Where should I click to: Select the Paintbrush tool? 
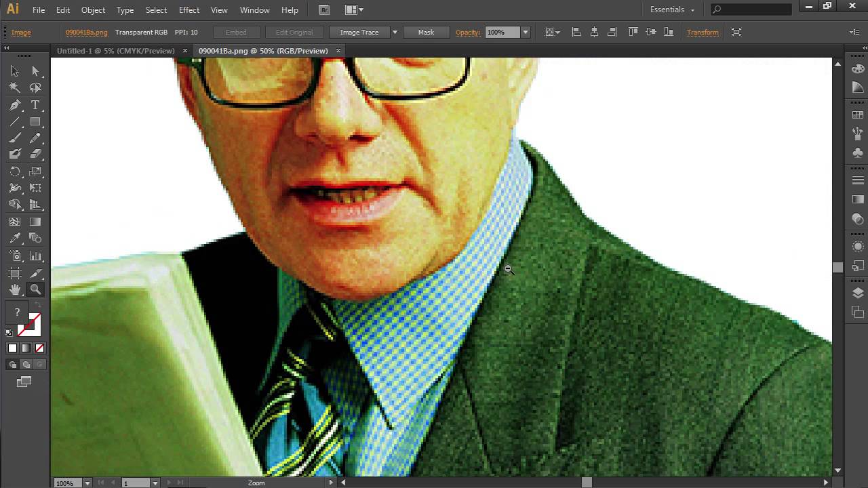coord(14,138)
